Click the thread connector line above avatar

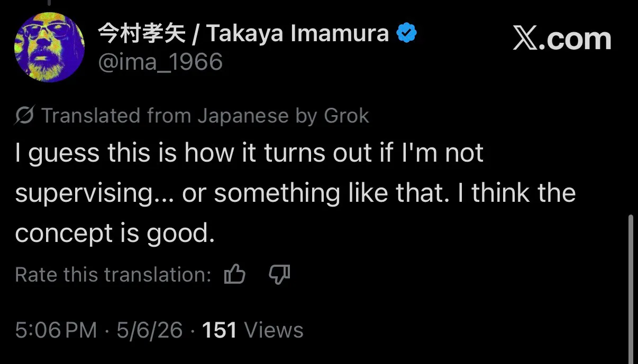pyautogui.click(x=49, y=3)
